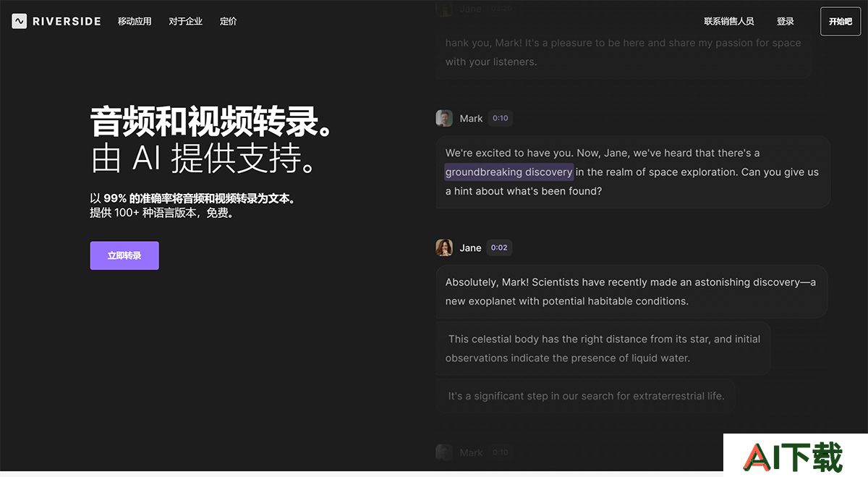Screen dimensions: 868x477
Task: Click the 'Absolutely, Mark! Scientists have' transcript bubble
Action: coord(631,291)
